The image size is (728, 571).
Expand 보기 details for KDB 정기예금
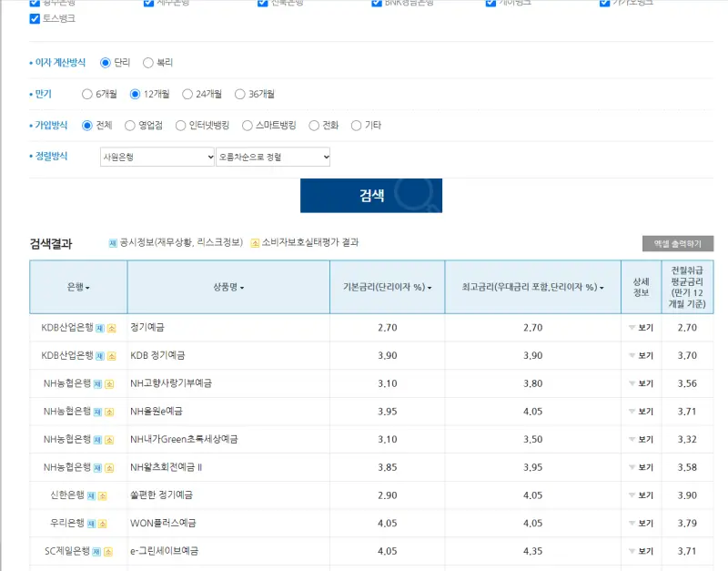[642, 356]
